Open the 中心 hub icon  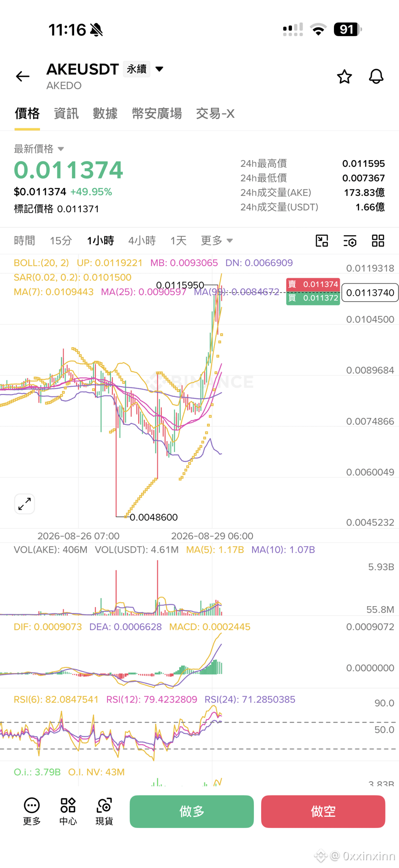coord(68,812)
